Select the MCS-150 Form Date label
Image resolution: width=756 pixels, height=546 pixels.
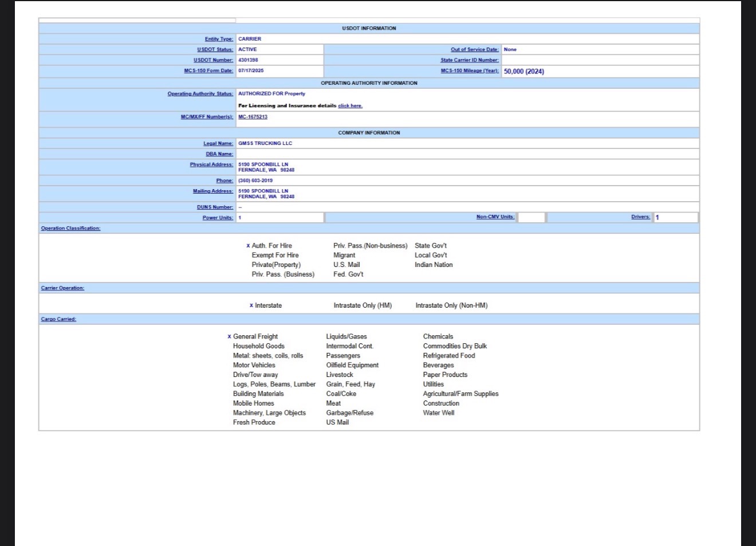[208, 71]
